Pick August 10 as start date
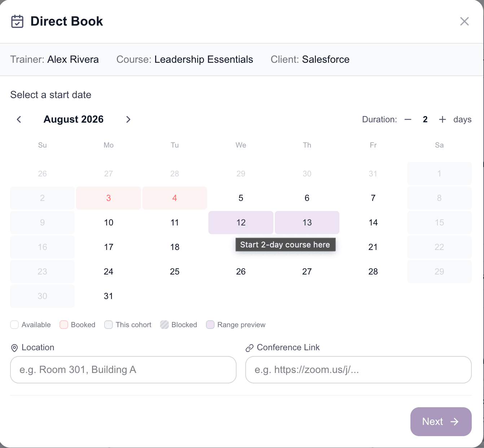This screenshot has width=484, height=448. click(109, 223)
